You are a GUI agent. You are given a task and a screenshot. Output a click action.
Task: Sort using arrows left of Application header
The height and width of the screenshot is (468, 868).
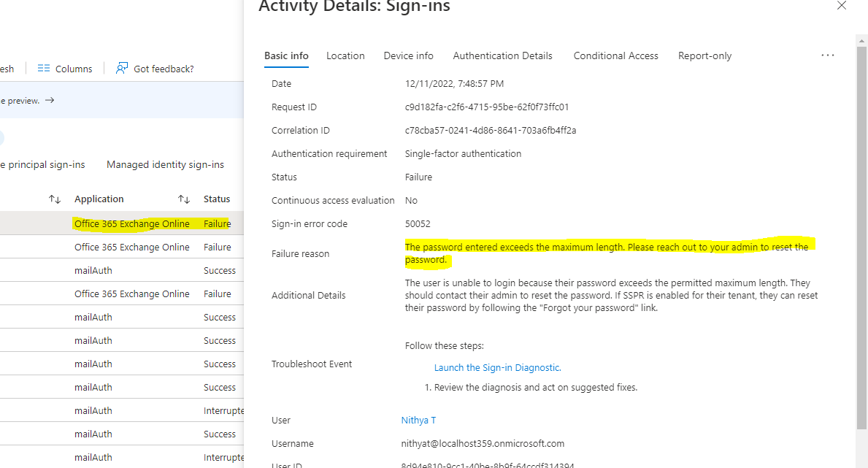(x=54, y=199)
